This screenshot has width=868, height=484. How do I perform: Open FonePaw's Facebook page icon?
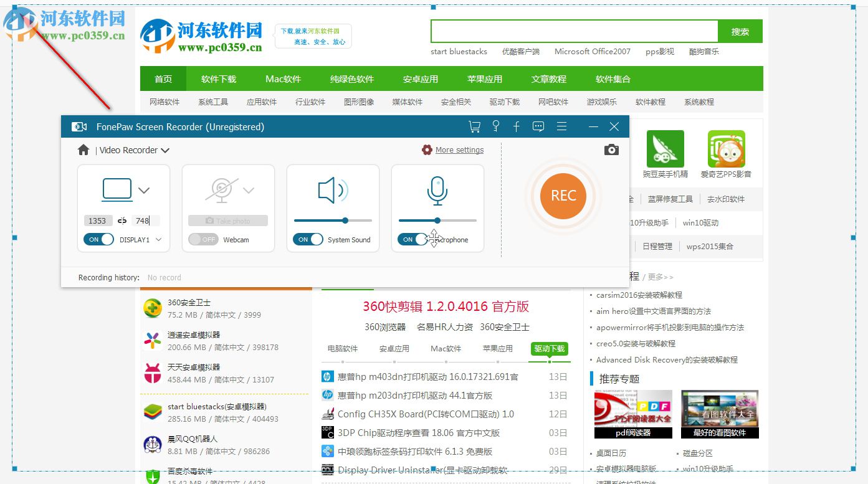point(516,126)
